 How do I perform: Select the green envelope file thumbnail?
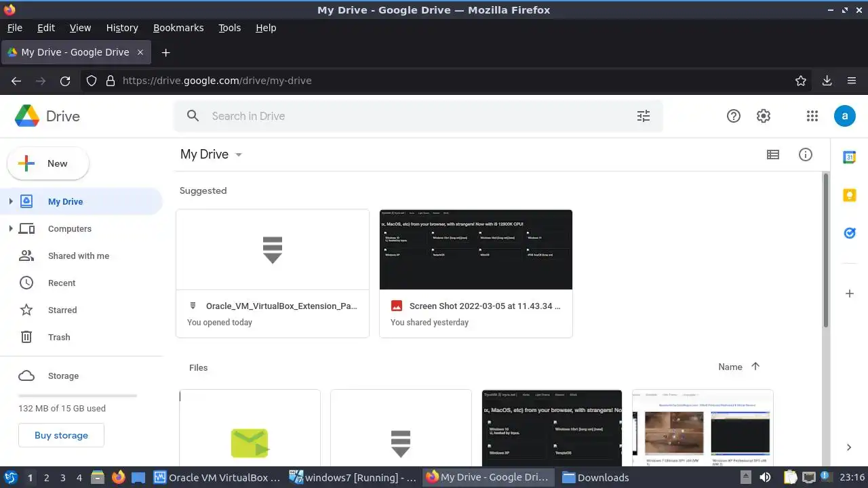250,428
